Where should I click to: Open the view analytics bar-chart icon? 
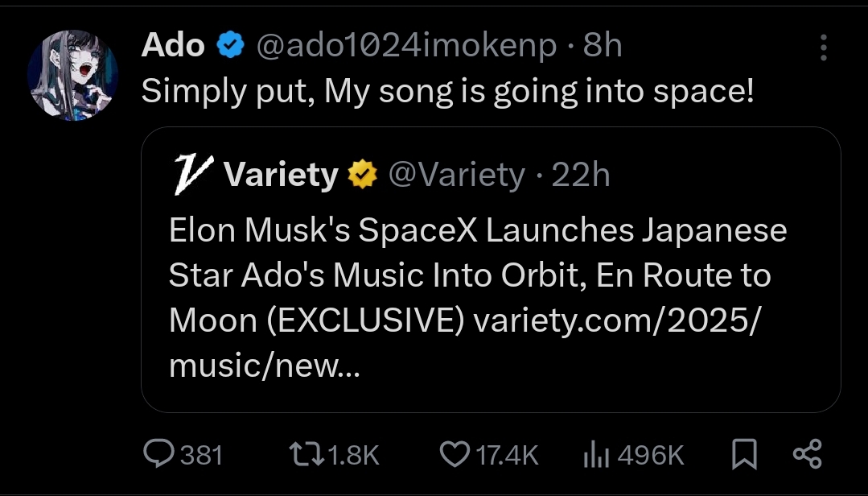point(596,457)
